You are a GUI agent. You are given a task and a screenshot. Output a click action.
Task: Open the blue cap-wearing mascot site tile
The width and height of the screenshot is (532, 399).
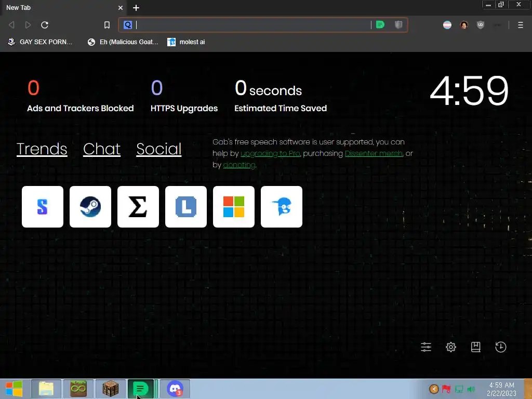[x=282, y=207]
